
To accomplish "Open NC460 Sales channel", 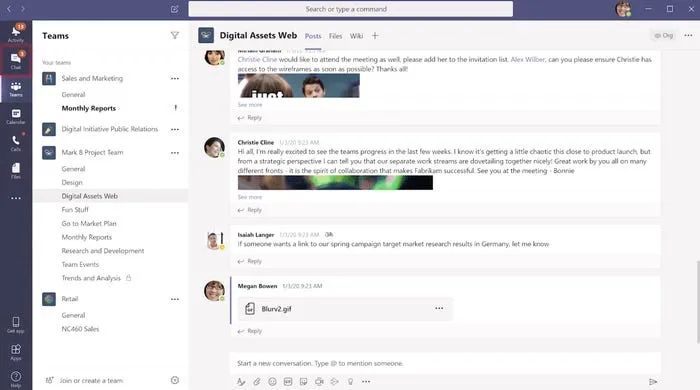I will (x=80, y=329).
